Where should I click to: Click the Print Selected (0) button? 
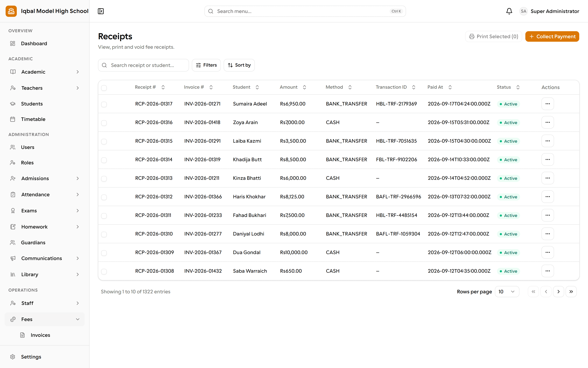coord(493,36)
